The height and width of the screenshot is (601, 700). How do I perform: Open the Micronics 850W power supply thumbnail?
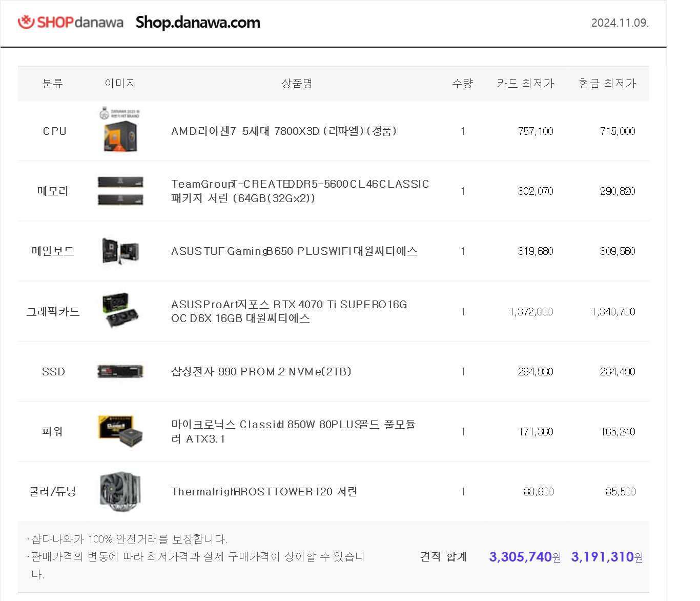[x=120, y=431]
